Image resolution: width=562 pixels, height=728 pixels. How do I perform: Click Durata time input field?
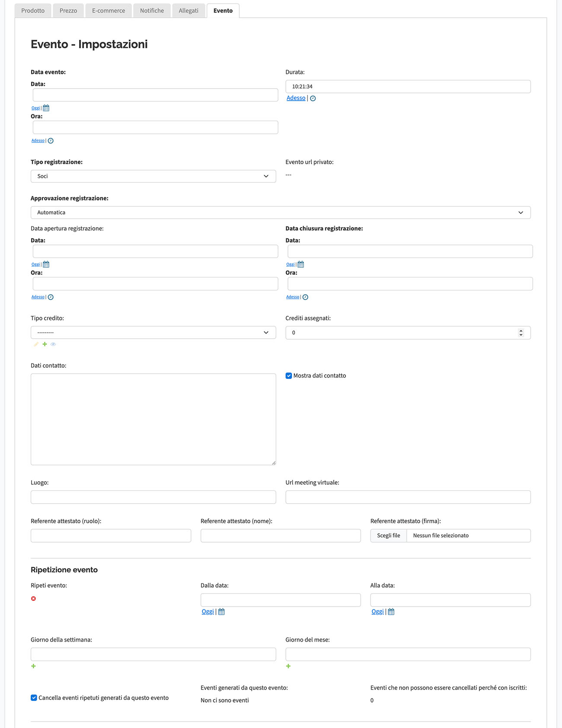coord(408,86)
